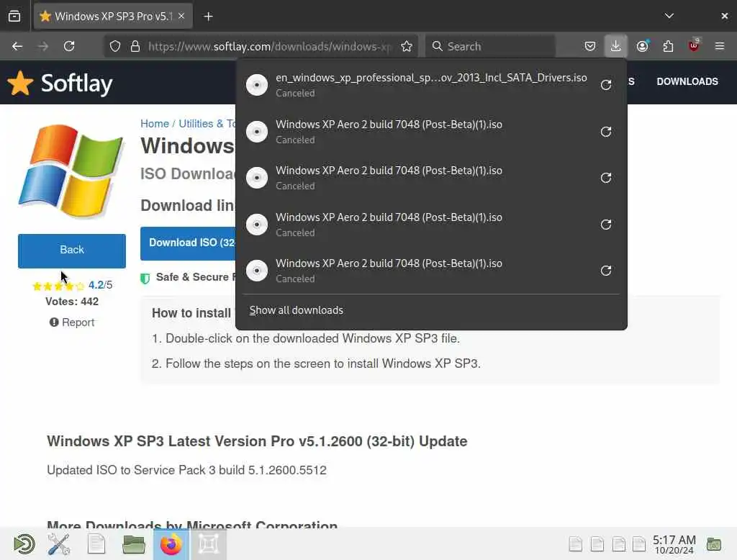Focus the Firefox Search box
This screenshot has width=737, height=560.
491,46
